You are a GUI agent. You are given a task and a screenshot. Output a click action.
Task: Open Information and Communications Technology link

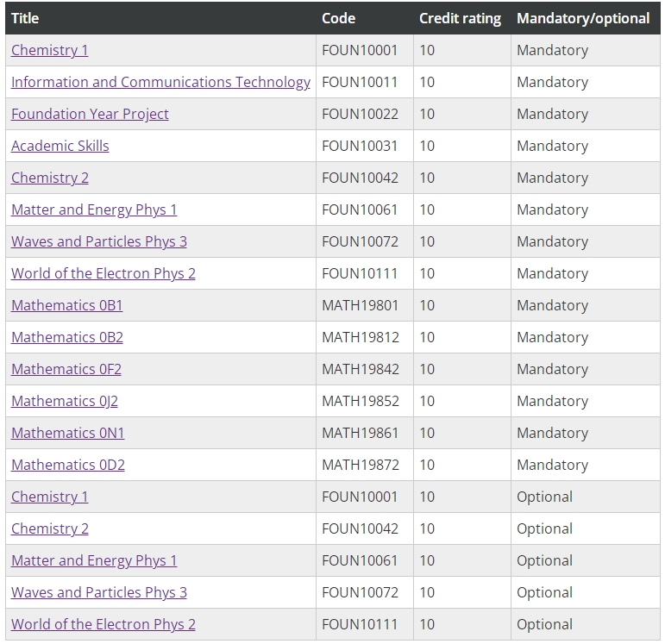coord(160,82)
